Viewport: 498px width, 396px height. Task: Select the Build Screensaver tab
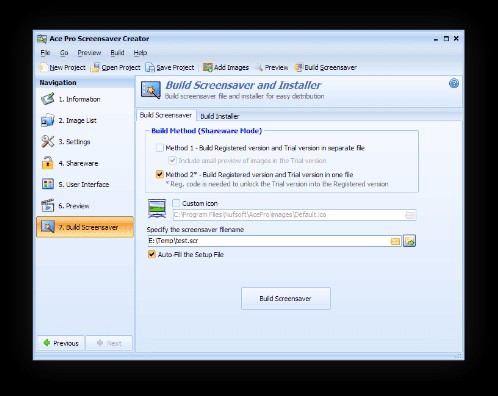[166, 115]
